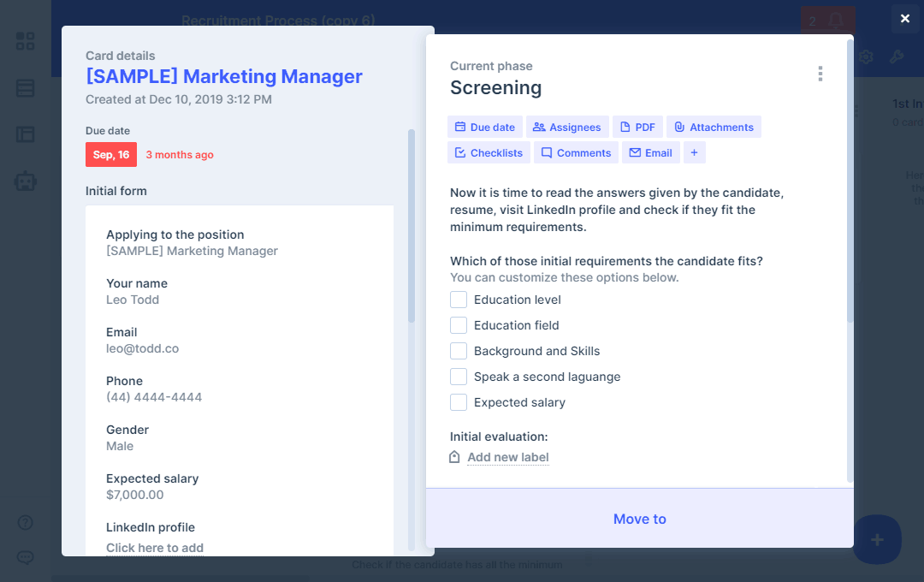Click here to add LinkedIn profile
This screenshot has height=582, width=924.
[x=155, y=548]
